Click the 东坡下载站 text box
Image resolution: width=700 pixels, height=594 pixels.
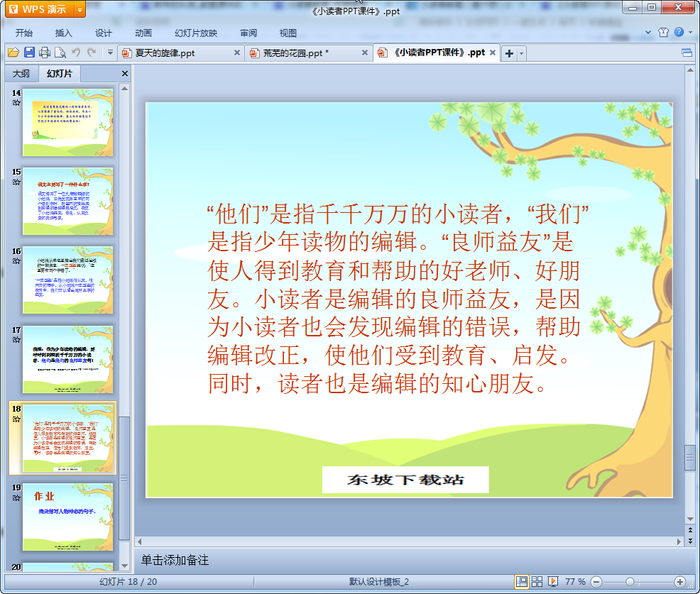pos(405,480)
